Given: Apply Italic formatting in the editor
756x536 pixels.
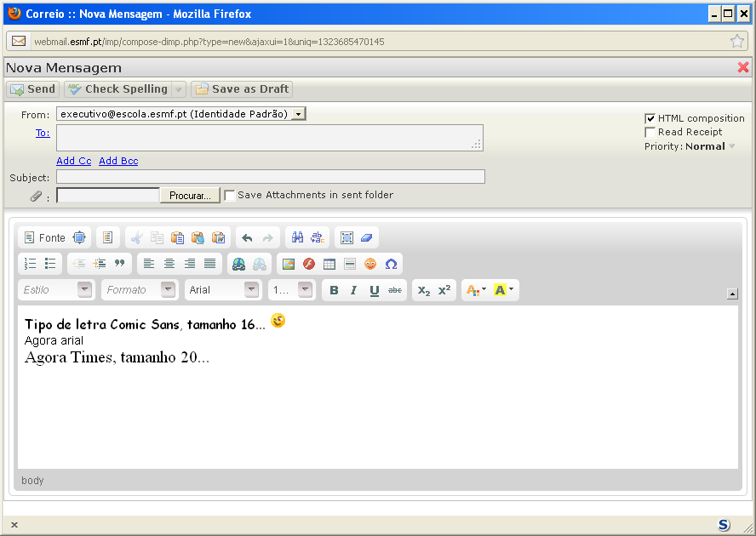Looking at the screenshot, I should pos(354,290).
